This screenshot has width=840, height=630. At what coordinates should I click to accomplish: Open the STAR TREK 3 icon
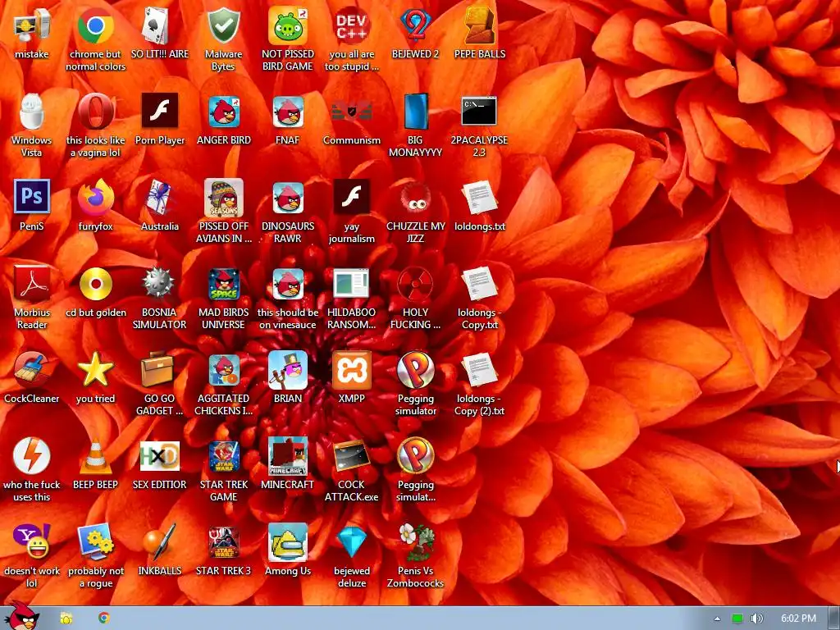pyautogui.click(x=223, y=542)
